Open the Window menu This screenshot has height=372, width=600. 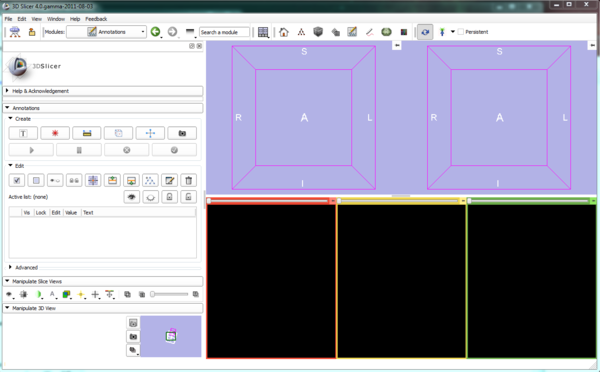pos(56,19)
